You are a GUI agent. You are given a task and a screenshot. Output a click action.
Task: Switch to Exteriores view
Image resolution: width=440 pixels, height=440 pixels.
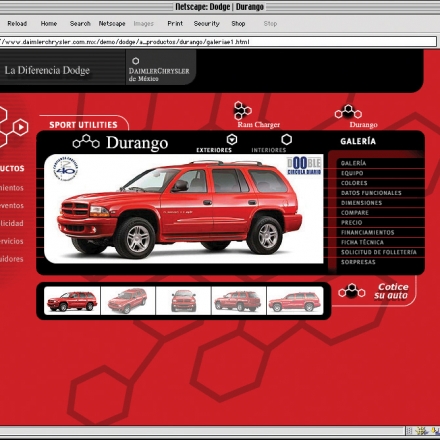214,150
